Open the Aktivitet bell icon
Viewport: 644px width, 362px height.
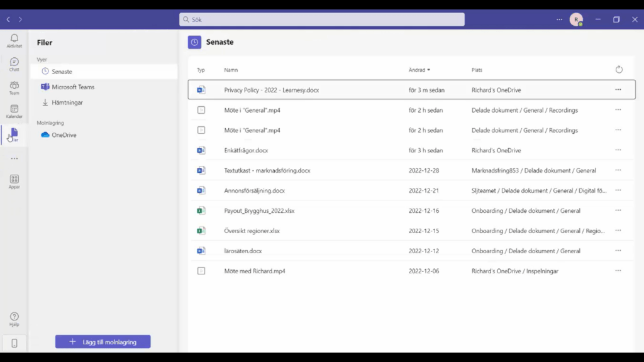(x=14, y=40)
